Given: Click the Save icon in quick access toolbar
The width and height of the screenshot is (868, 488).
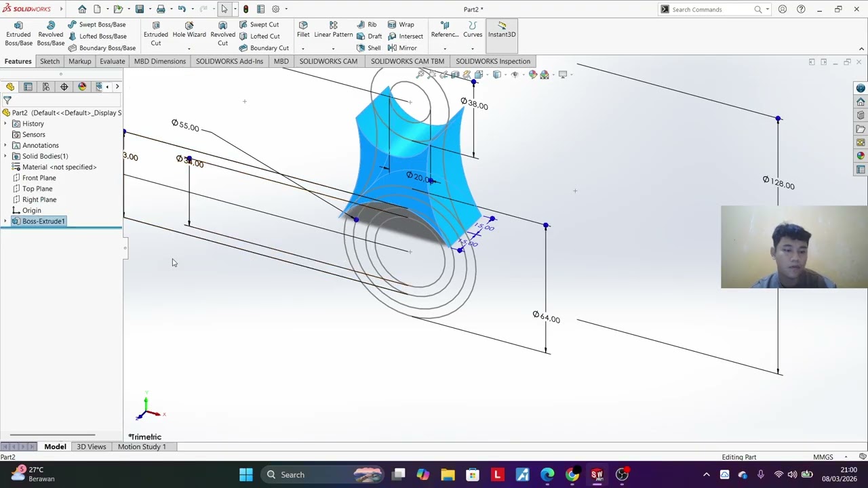Looking at the screenshot, I should (x=140, y=9).
